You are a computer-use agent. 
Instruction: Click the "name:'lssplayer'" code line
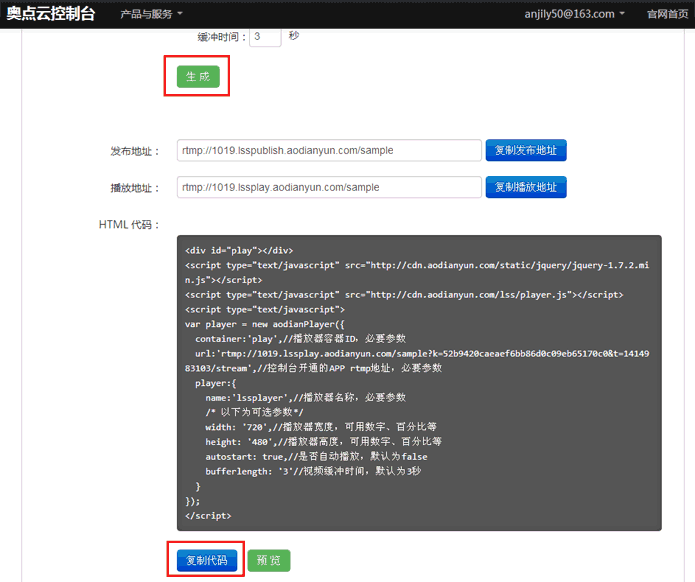pyautogui.click(x=305, y=398)
